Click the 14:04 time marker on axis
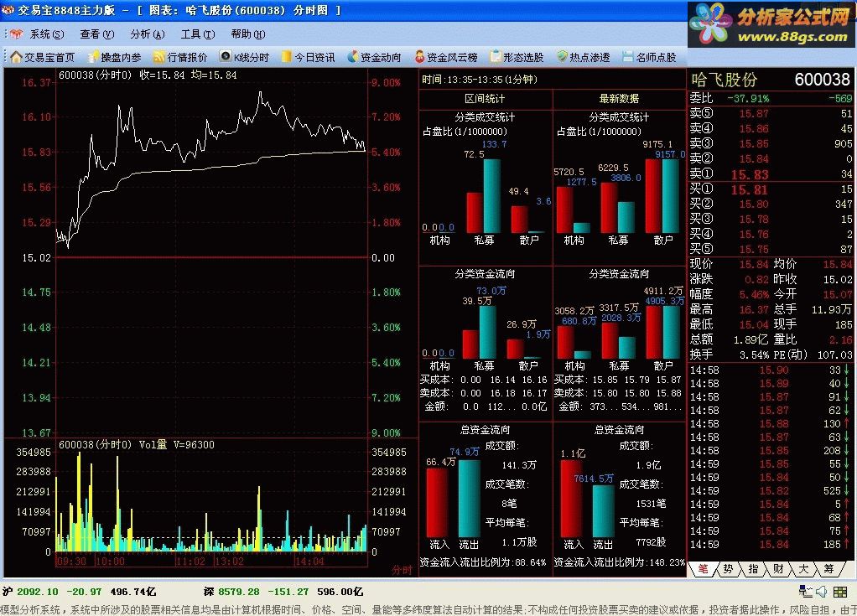Viewport: 857px width, 616px height. coord(309,562)
